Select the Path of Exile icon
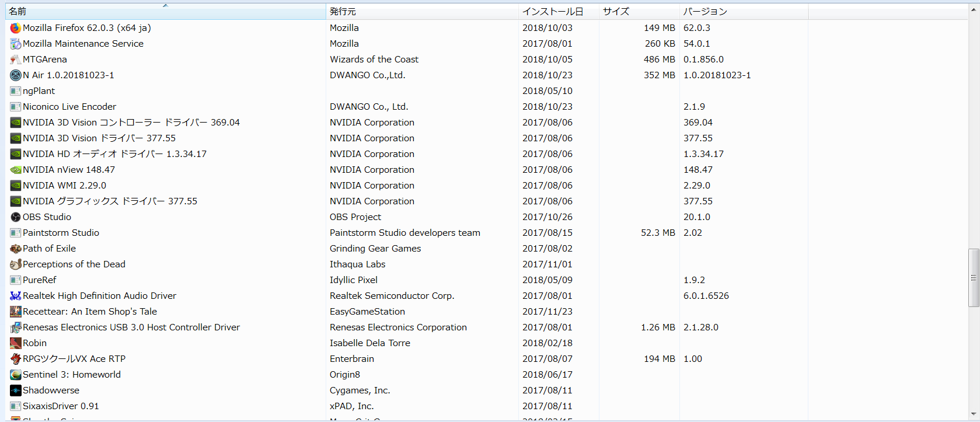The width and height of the screenshot is (980, 422). [16, 249]
